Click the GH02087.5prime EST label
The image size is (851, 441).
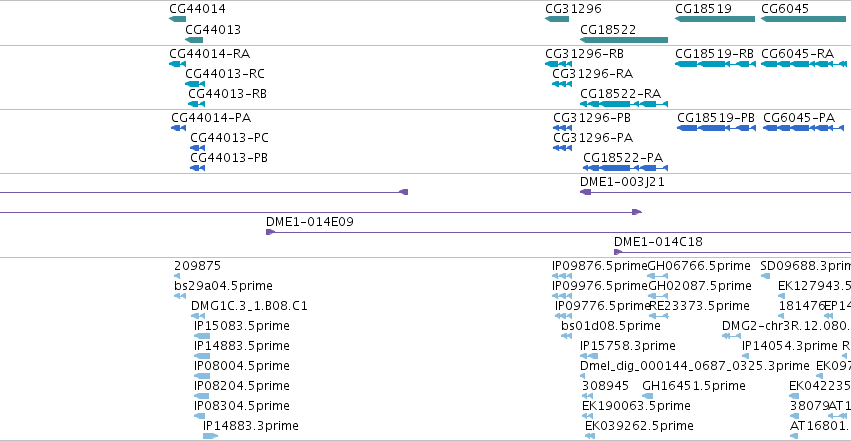(x=700, y=286)
